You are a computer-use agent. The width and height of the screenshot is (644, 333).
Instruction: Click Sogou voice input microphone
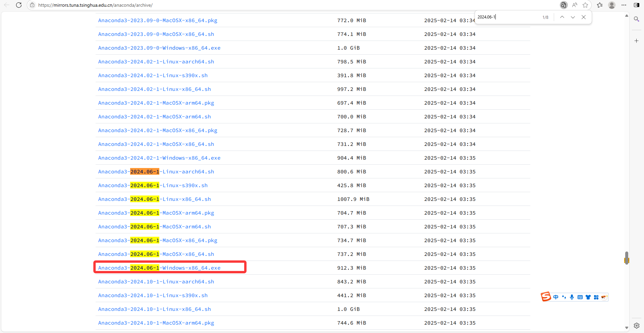[x=572, y=297]
